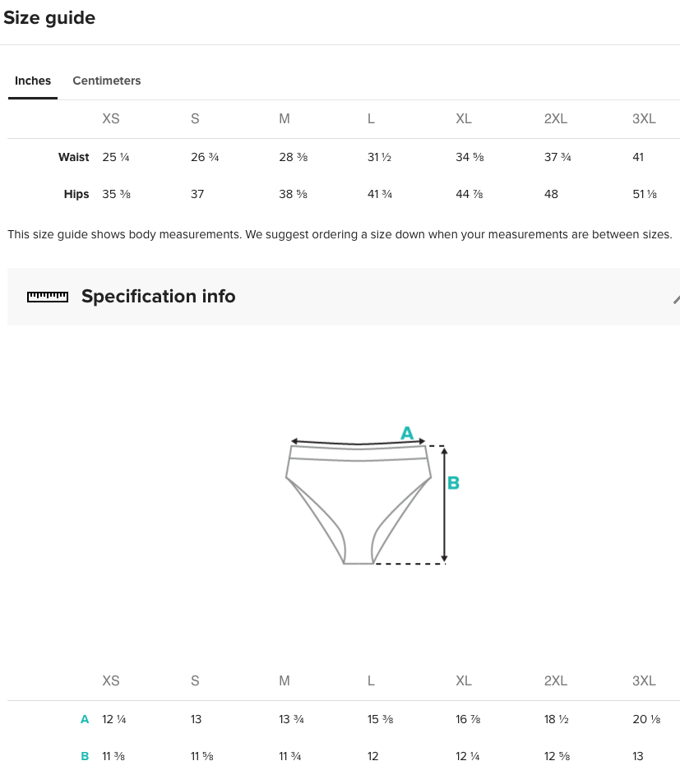Viewport: 680px width, 784px height.
Task: Click the 3XL column header in specification table
Action: pos(644,680)
